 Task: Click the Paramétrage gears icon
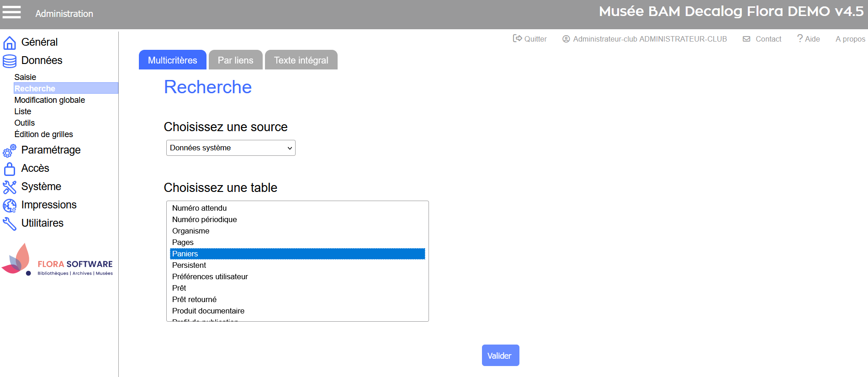10,151
